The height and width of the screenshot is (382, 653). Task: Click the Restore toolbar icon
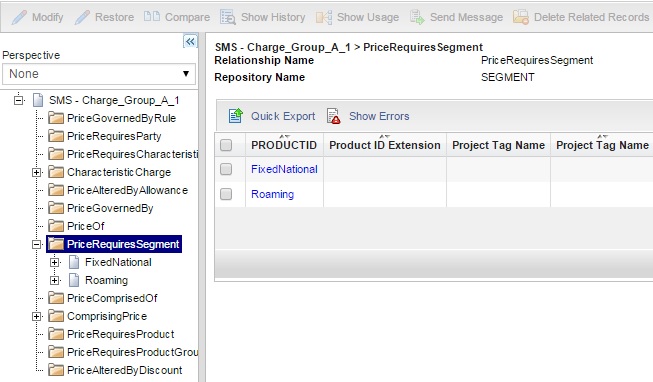click(x=82, y=17)
